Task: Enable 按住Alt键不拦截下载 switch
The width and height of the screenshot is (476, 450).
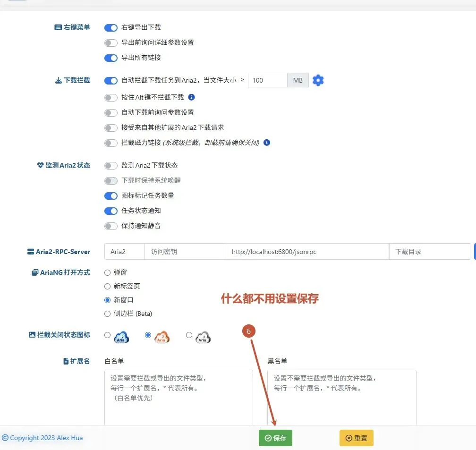Action: 111,97
